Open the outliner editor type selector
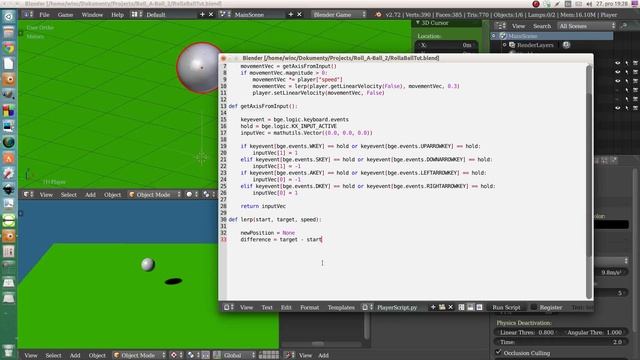The width and height of the screenshot is (640, 360). pyautogui.click(x=501, y=26)
